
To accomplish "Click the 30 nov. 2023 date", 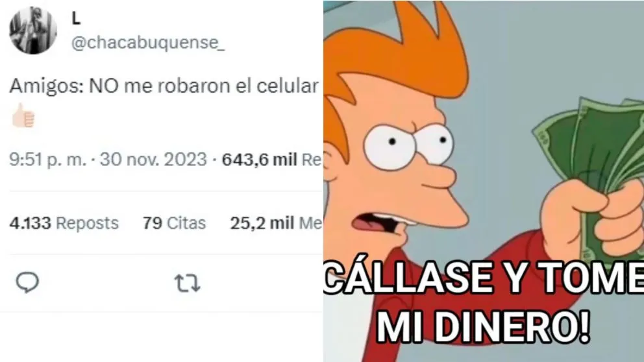I will click(153, 159).
